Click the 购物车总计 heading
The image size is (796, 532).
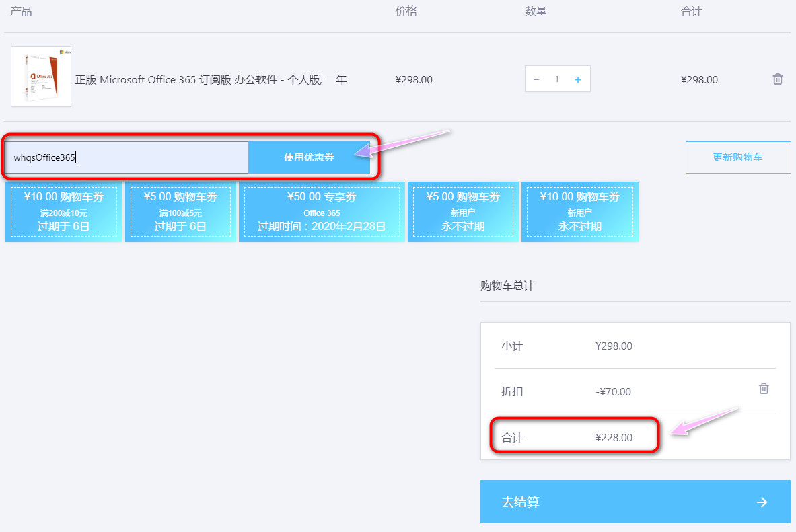[507, 285]
